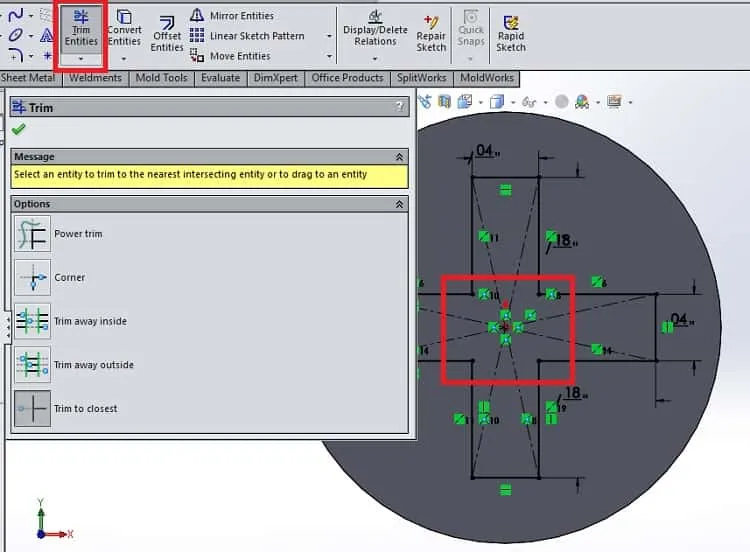Open the Mold Tools tab
The width and height of the screenshot is (750, 552).
(x=162, y=78)
